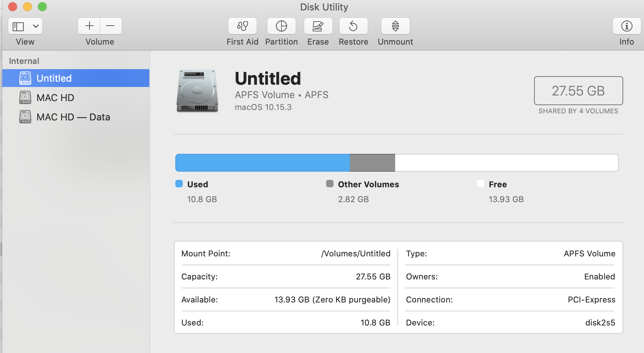Image resolution: width=644 pixels, height=353 pixels.
Task: Click the 10.8 GB value under Used legend
Action: coord(202,199)
